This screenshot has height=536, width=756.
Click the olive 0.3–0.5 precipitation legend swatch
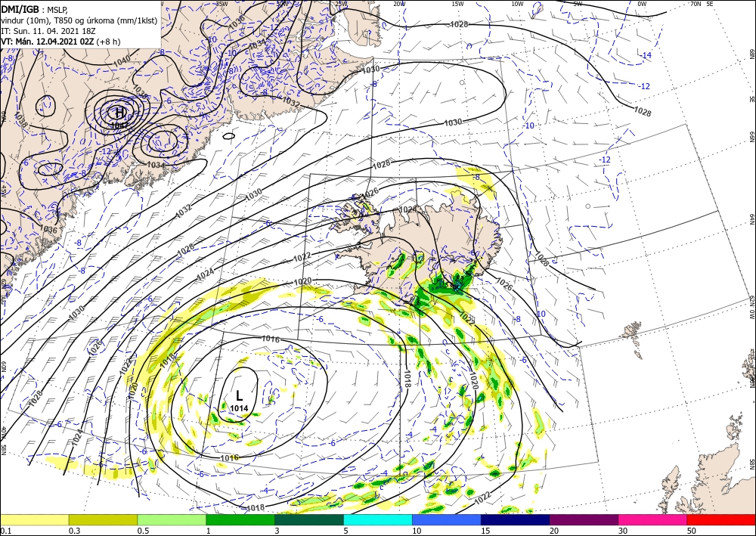[103, 519]
